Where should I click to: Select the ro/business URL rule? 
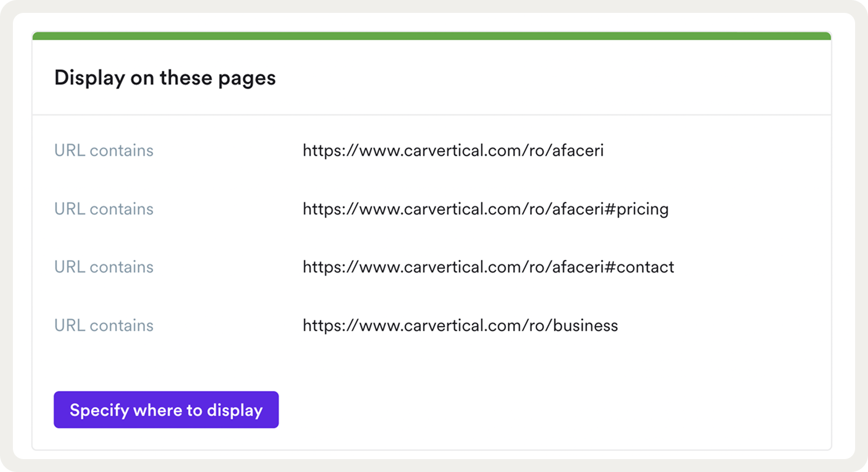tap(460, 326)
